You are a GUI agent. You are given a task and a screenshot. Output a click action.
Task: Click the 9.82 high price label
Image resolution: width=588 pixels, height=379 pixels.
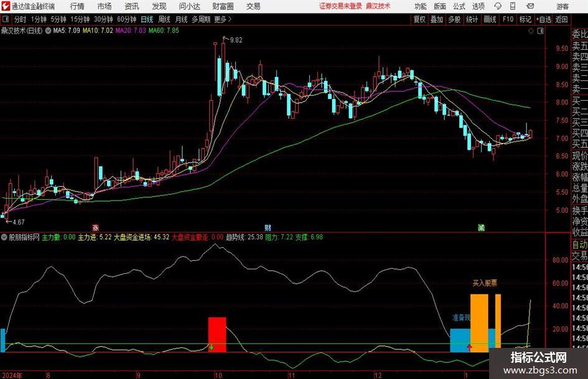[236, 40]
